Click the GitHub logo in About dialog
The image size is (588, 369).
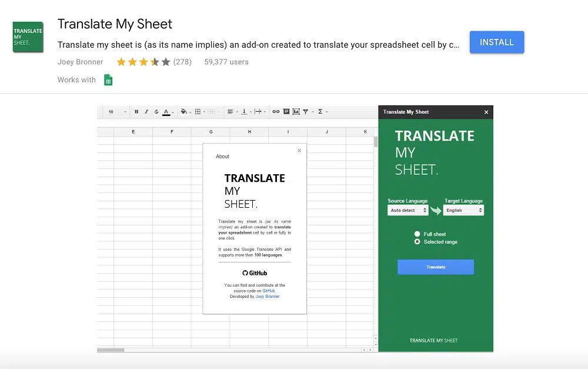coord(255,273)
